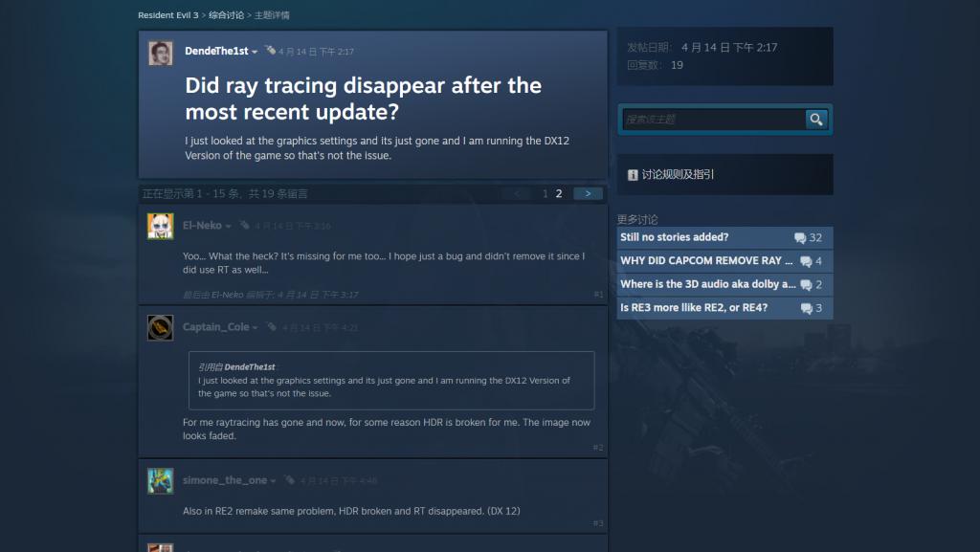
Task: Click the award icon next to DendeThe1st's date
Action: coord(270,50)
